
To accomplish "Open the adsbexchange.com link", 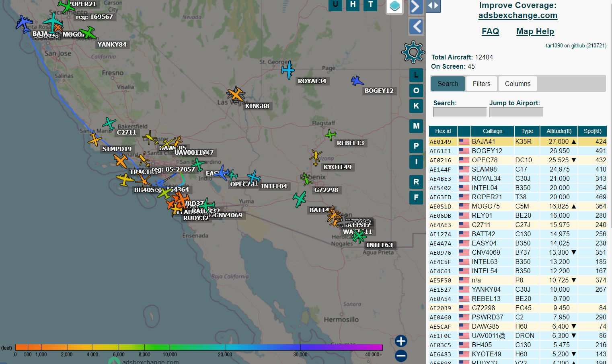I will [518, 15].
